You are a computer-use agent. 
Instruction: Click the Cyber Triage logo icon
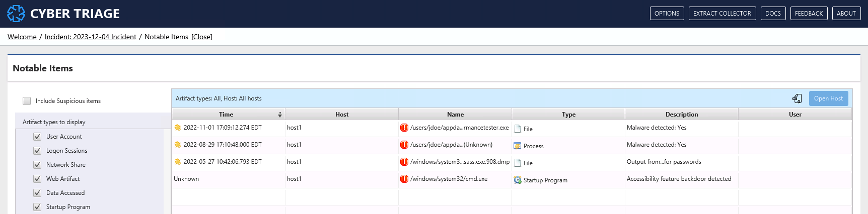(16, 14)
